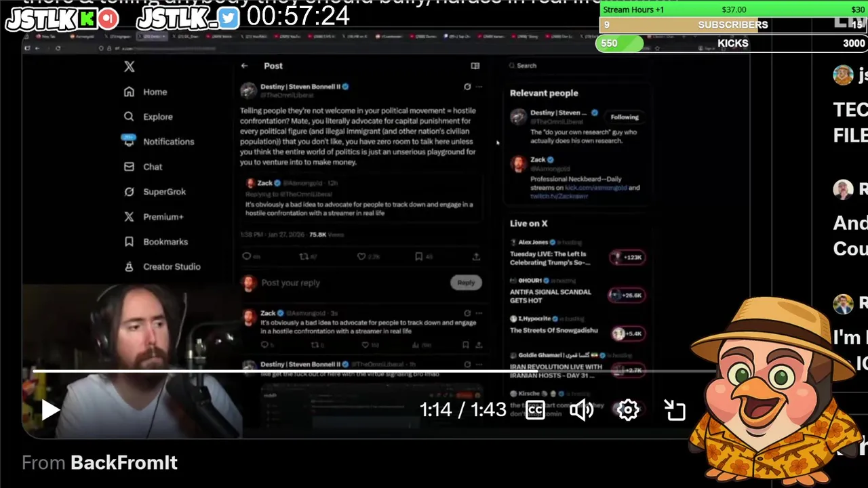This screenshot has height=488, width=868.
Task: Play the video
Action: pyautogui.click(x=51, y=410)
